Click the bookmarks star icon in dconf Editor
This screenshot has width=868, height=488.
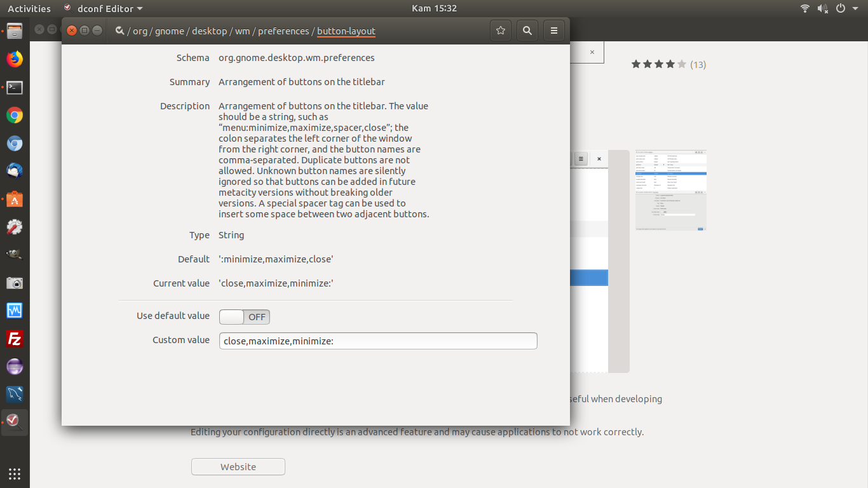501,30
